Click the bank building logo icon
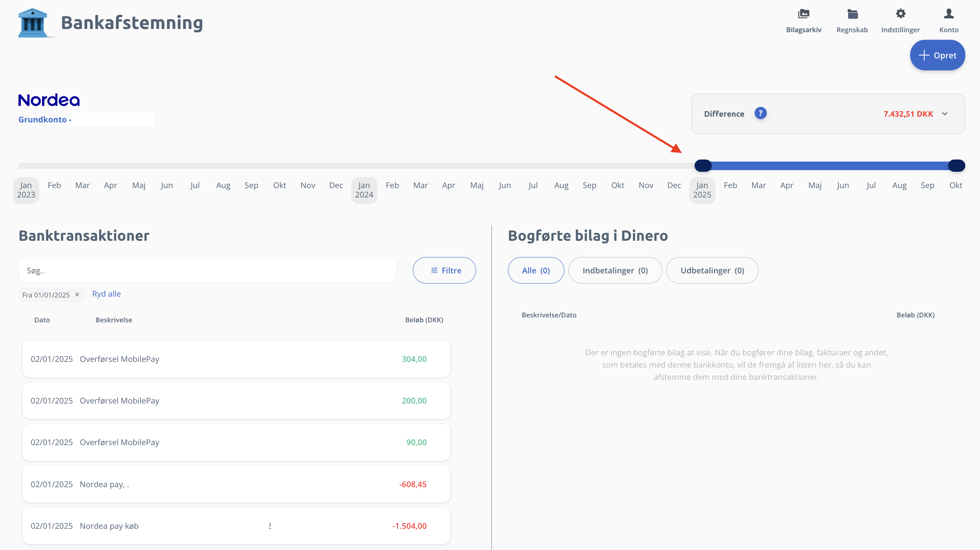This screenshot has width=980, height=550. [x=33, y=23]
